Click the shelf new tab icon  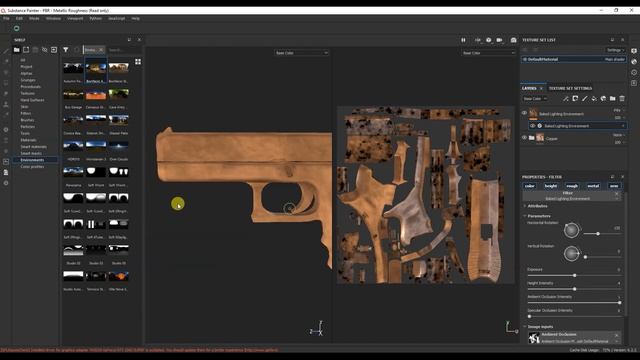coord(26,50)
